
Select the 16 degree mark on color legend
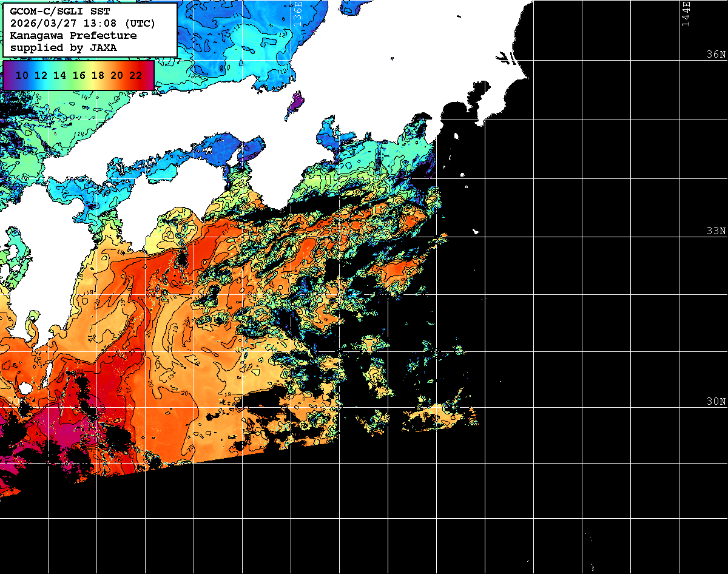[79, 75]
